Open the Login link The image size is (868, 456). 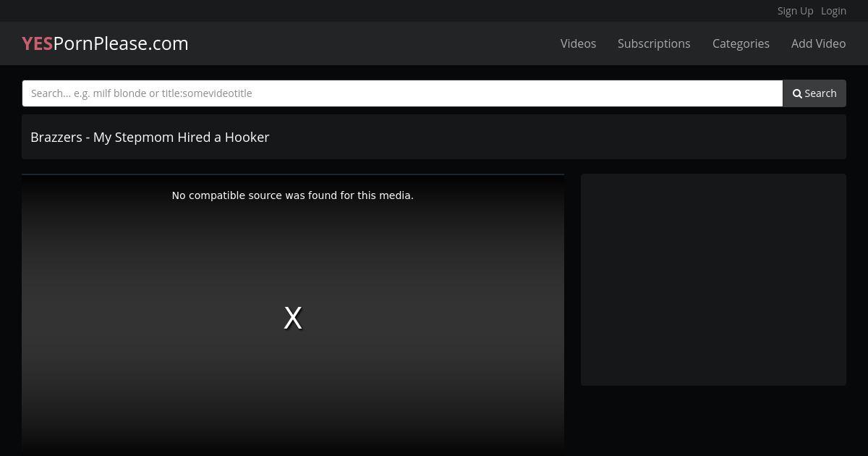coord(833,11)
